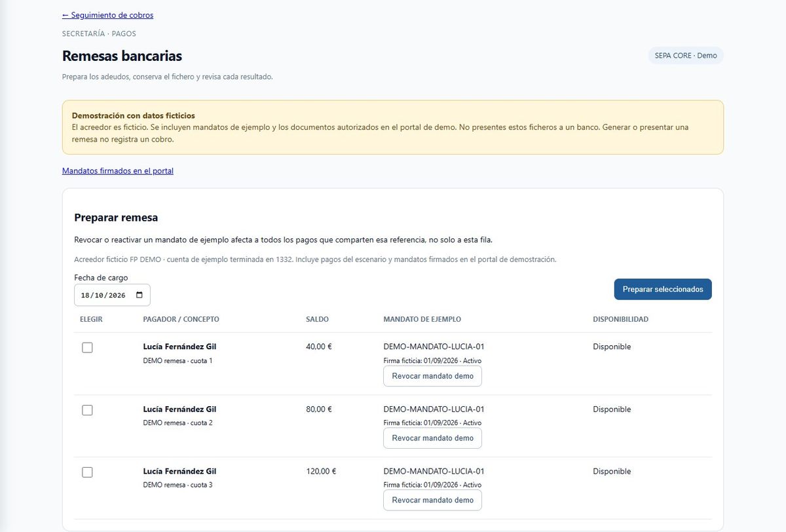
Task: Open the calendar picker icon in date field
Action: pyautogui.click(x=139, y=295)
